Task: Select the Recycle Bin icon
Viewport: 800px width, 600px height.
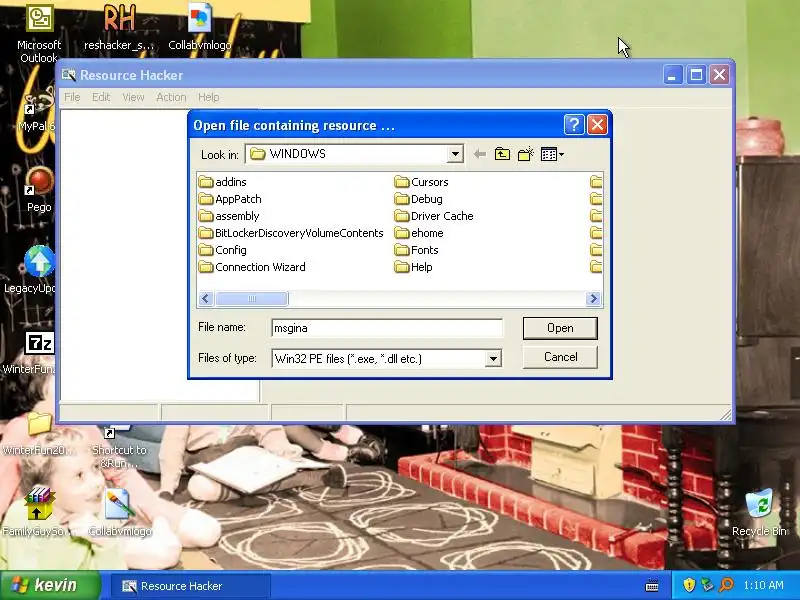Action: click(759, 512)
